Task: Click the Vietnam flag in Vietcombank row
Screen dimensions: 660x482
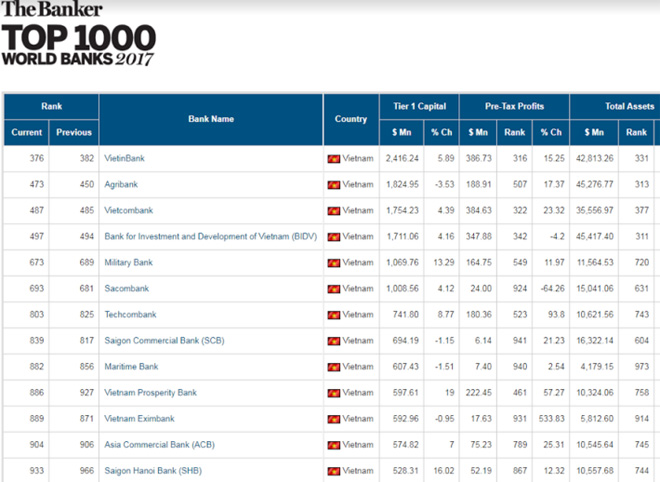Action: pos(334,211)
